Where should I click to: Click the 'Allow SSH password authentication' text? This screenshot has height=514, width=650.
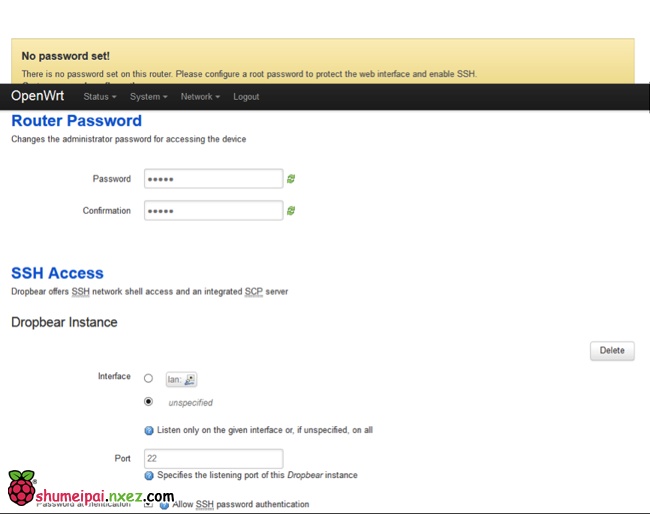coord(241,504)
